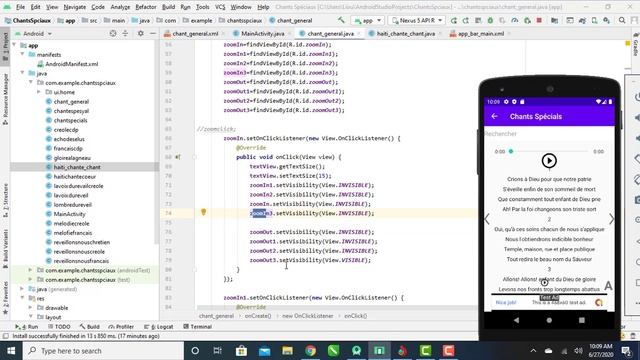Tap the Android home navigation circle
The width and height of the screenshot is (640, 360).
[x=549, y=320]
